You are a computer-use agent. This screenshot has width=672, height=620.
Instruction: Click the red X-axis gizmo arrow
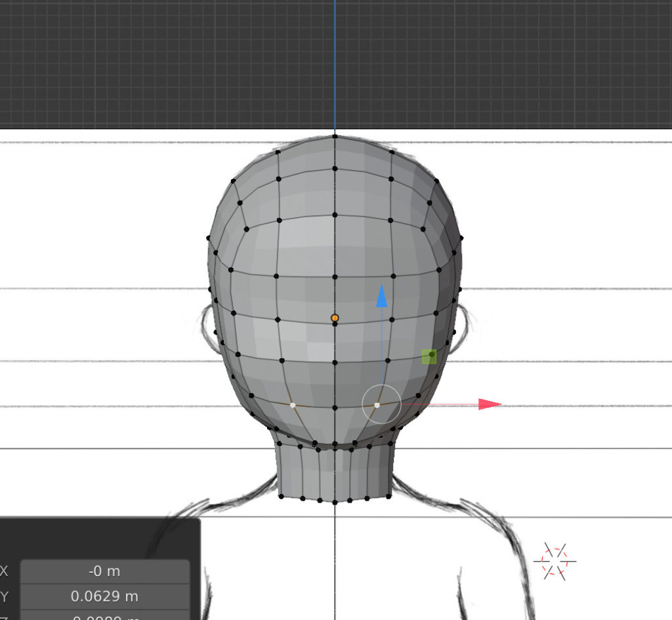pos(489,404)
